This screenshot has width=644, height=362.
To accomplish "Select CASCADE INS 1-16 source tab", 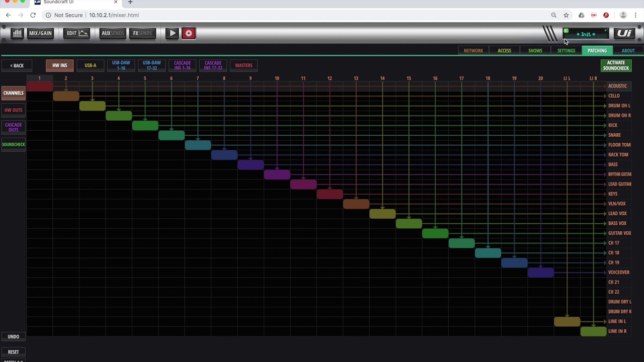I will [182, 65].
